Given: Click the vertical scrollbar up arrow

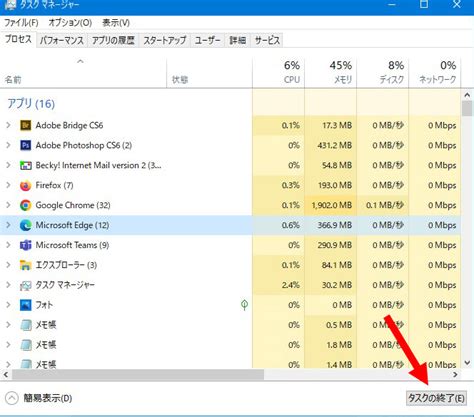Looking at the screenshot, I should click(x=467, y=95).
